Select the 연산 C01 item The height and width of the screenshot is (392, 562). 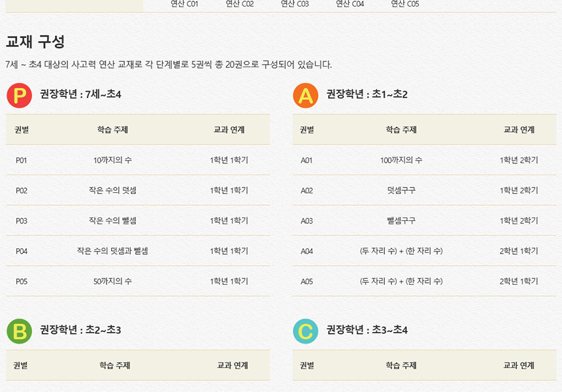184,4
